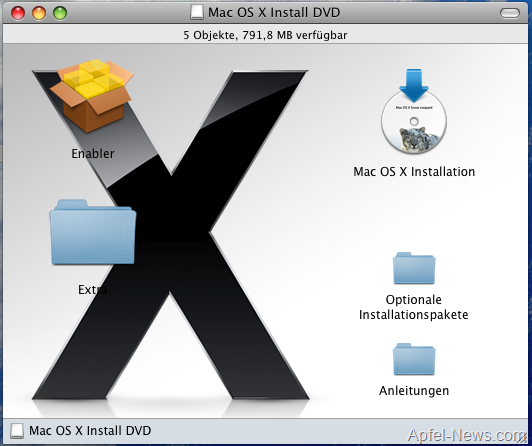Click the 'Mac OS X Installation' label
532x446 pixels.
tap(414, 172)
